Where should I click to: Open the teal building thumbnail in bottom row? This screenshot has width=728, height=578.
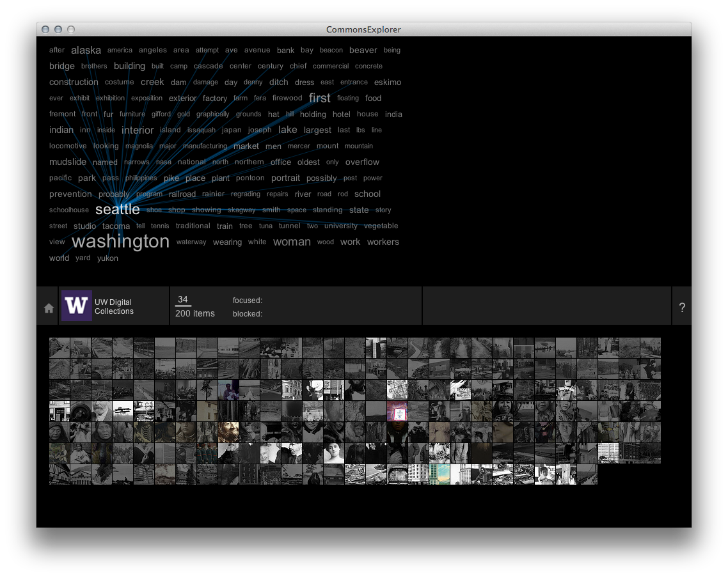coord(439,474)
